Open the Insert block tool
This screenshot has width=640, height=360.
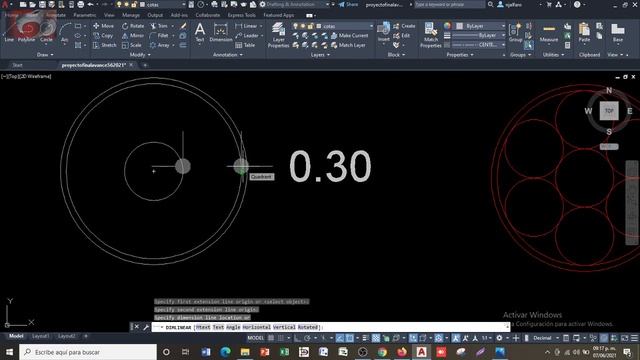383,33
